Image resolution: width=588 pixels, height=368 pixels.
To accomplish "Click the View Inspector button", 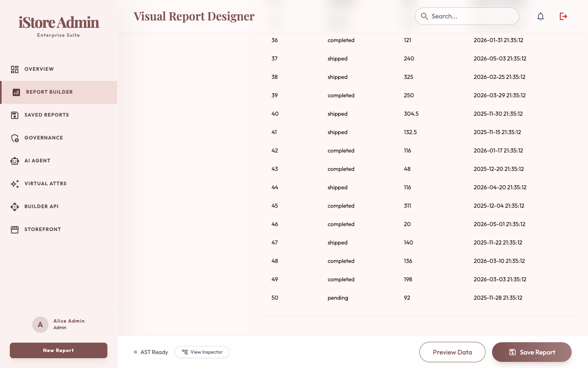I will point(202,352).
